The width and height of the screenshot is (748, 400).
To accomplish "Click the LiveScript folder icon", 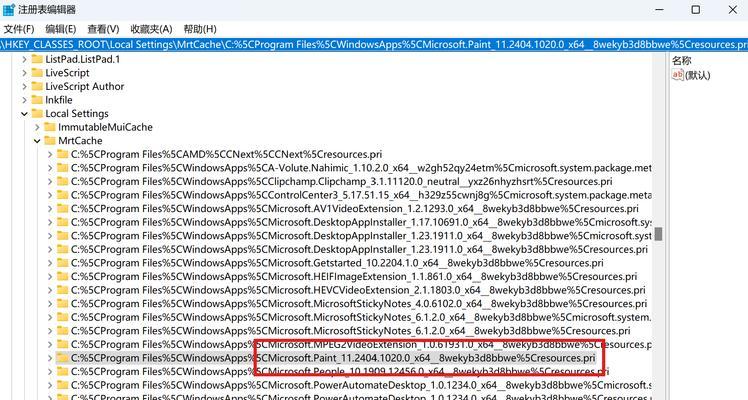I will (37, 72).
